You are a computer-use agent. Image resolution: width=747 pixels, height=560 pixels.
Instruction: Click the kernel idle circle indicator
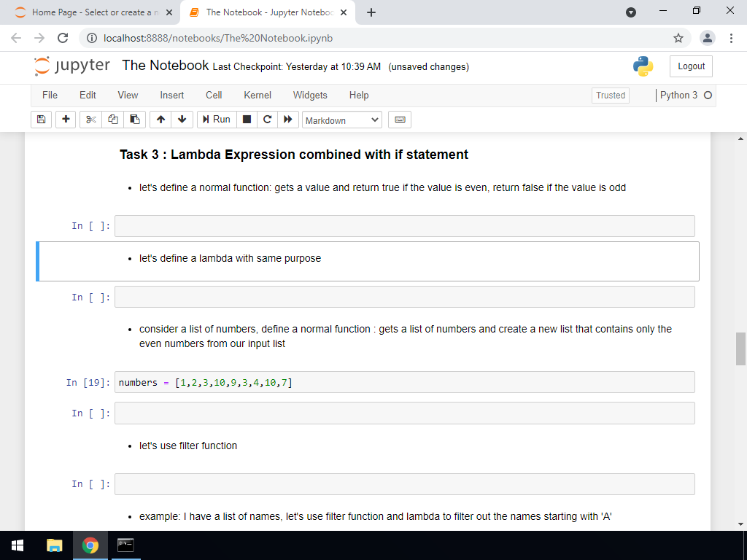pyautogui.click(x=708, y=96)
